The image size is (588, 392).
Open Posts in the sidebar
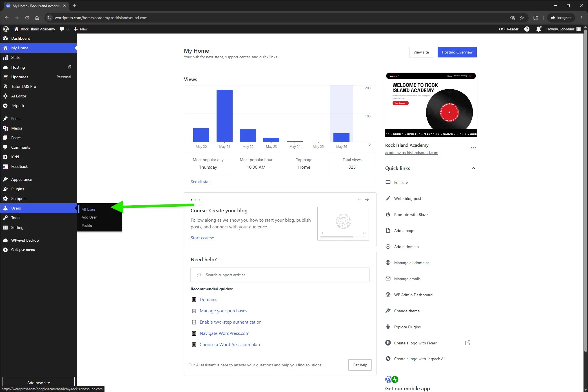point(38,119)
